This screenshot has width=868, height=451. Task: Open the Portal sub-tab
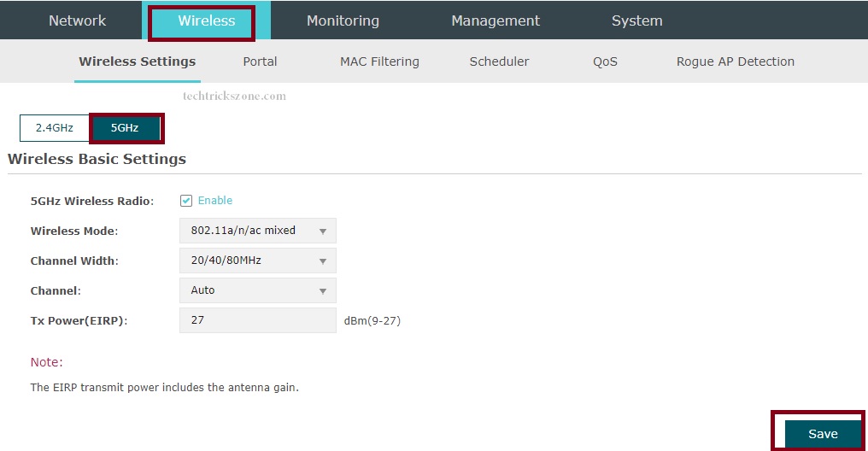click(260, 61)
